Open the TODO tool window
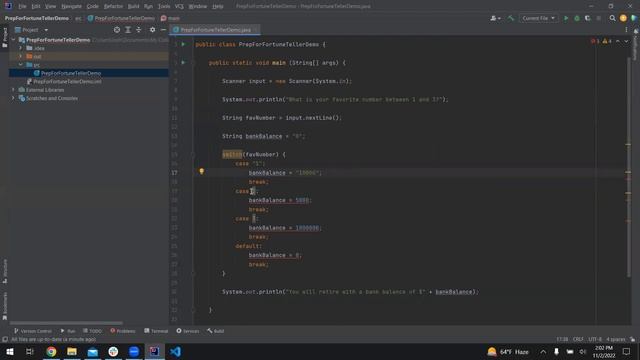The image size is (640, 360). [x=92, y=331]
